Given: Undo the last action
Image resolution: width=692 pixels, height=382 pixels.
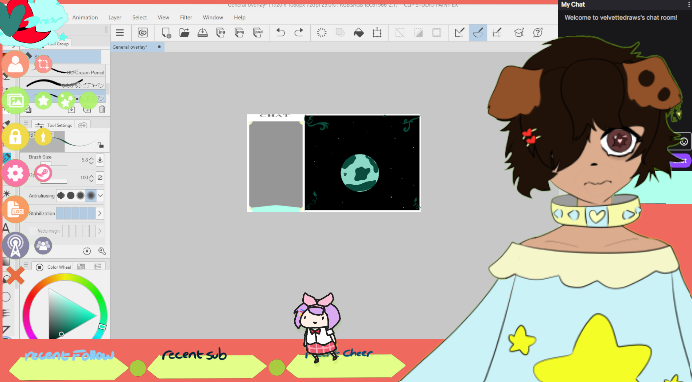Looking at the screenshot, I should [280, 33].
